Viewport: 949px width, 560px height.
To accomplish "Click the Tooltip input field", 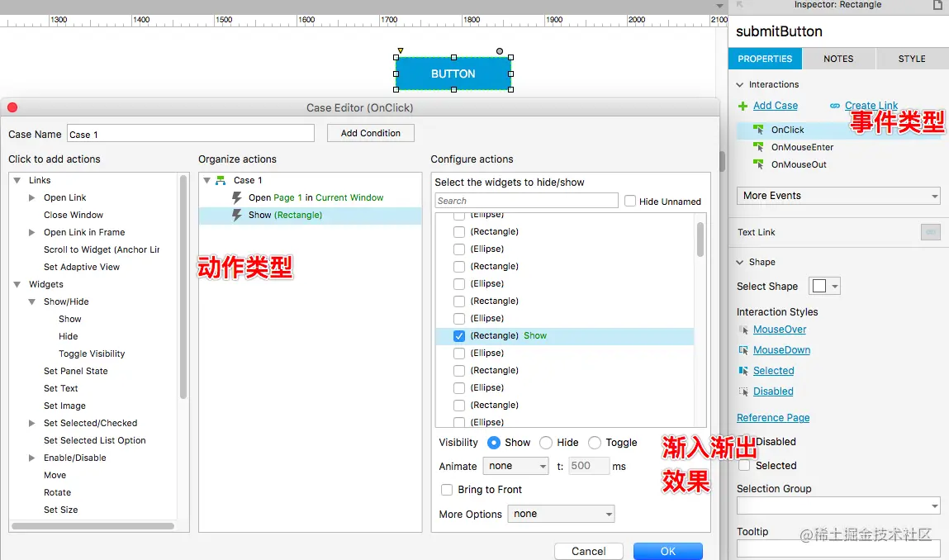I will (838, 549).
